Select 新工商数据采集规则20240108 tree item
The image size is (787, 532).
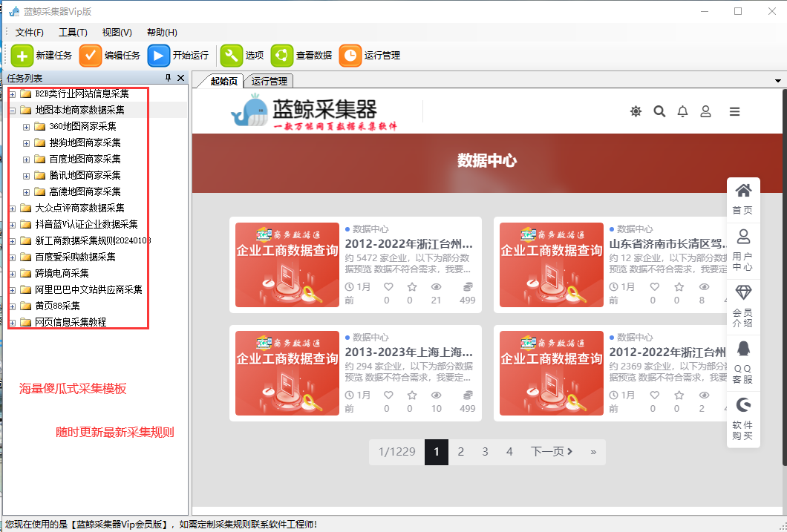tap(93, 240)
